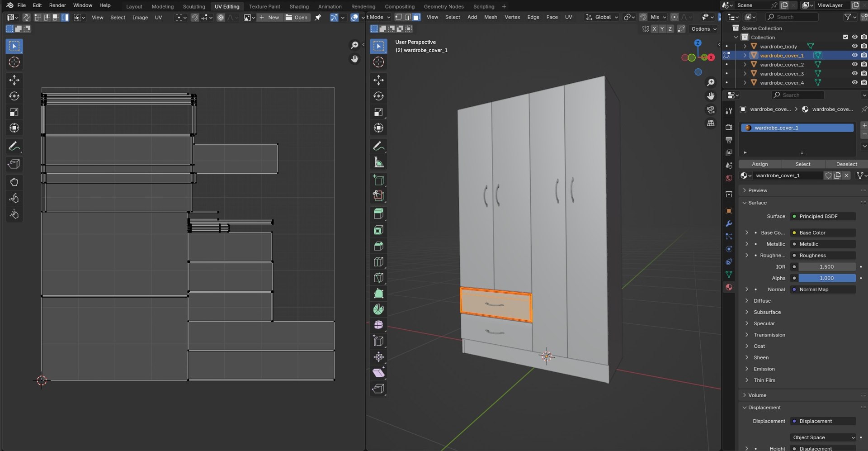868x451 pixels.
Task: Collapse the Surface panel
Action: (757, 203)
